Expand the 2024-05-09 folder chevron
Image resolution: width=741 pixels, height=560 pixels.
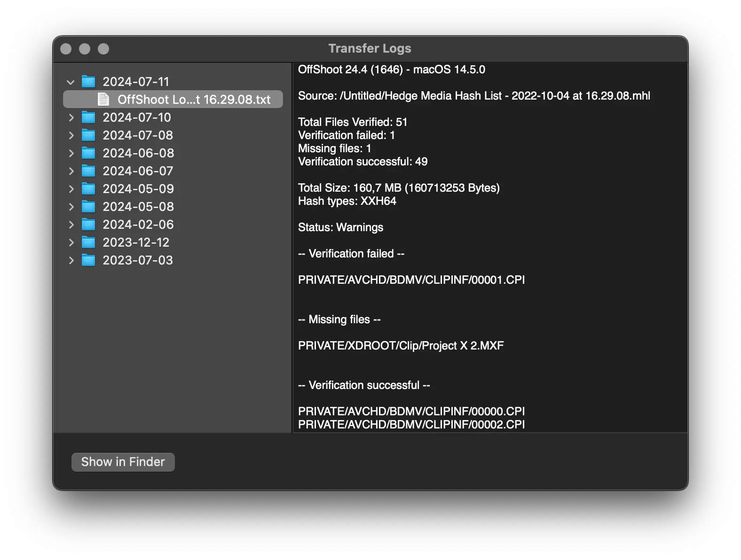tap(71, 189)
